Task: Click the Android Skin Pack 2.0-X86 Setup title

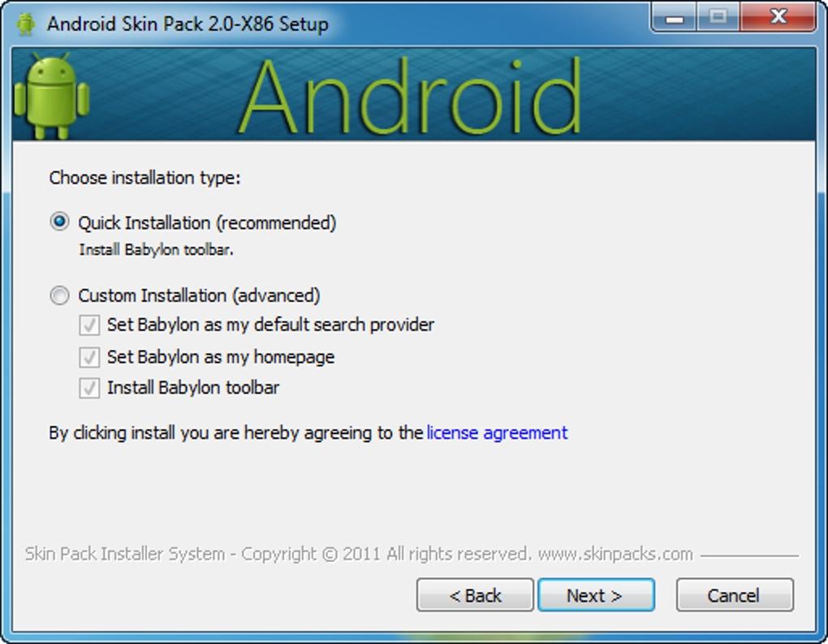Action: [188, 24]
